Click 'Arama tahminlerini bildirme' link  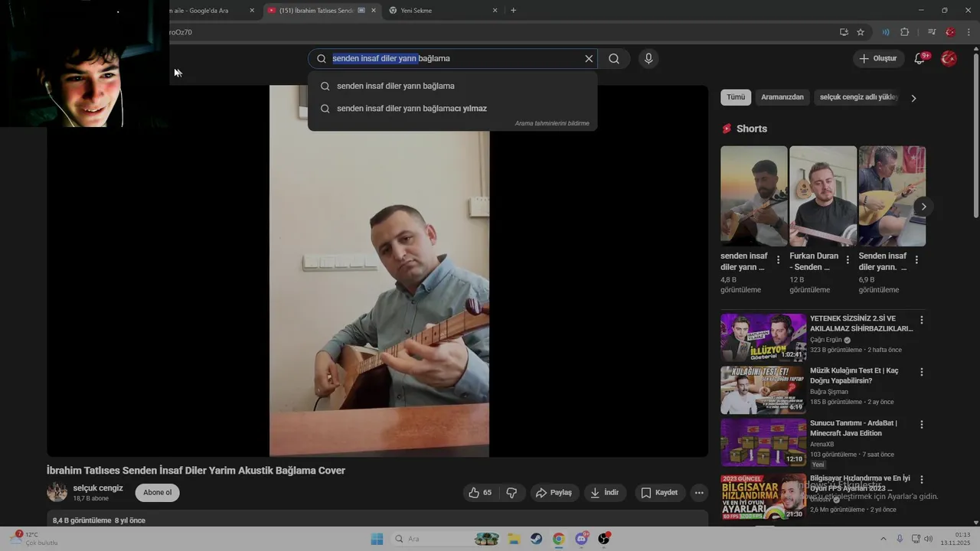[x=552, y=123]
